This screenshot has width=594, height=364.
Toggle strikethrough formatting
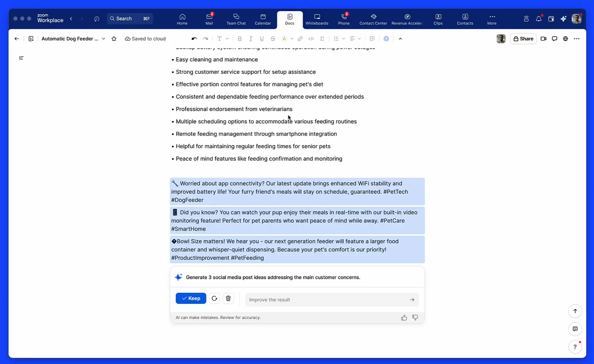pyautogui.click(x=273, y=39)
